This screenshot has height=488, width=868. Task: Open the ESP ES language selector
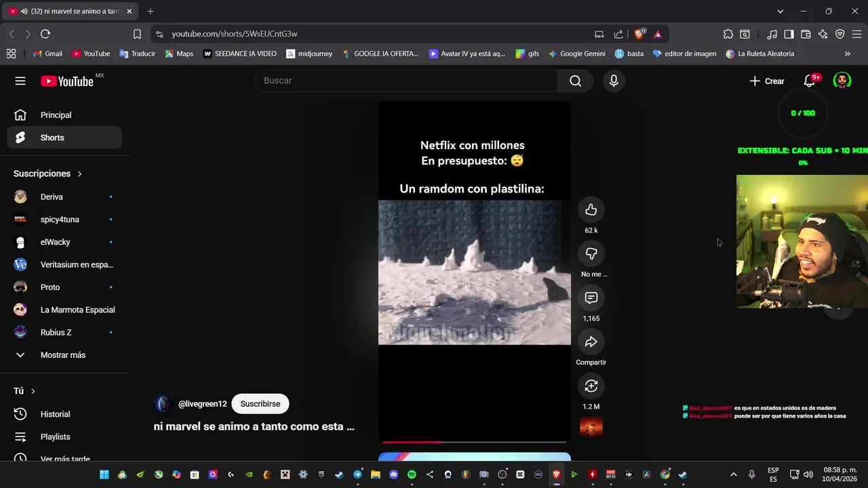(773, 474)
